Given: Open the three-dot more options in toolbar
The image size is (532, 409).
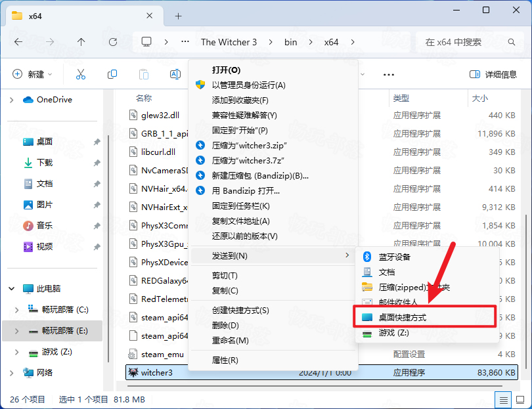Looking at the screenshot, I should (388, 75).
